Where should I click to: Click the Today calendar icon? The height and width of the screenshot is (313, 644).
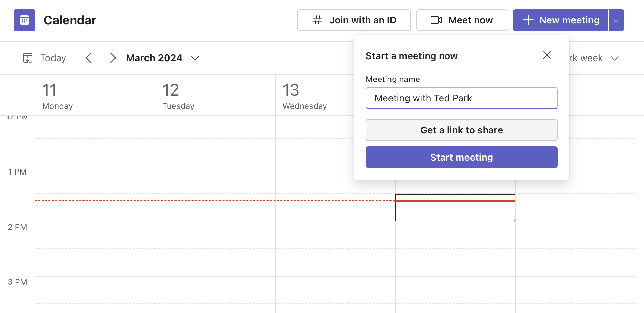coord(28,58)
